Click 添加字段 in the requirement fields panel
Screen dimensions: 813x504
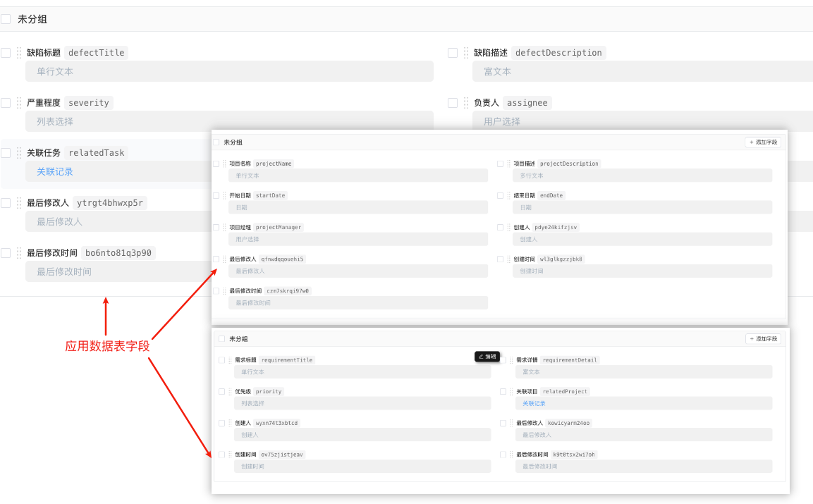pyautogui.click(x=763, y=339)
